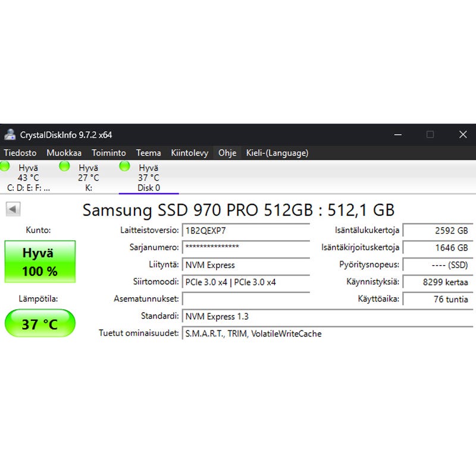Open the Muokkaa menu
The height and width of the screenshot is (466, 476).
[x=64, y=153]
